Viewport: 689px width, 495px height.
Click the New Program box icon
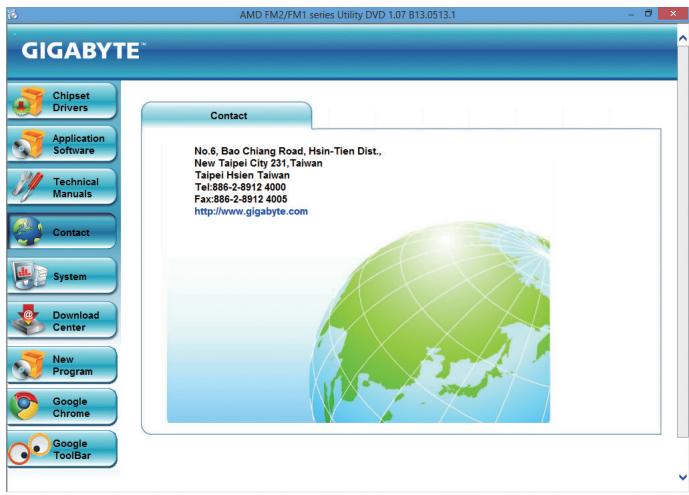(28, 365)
